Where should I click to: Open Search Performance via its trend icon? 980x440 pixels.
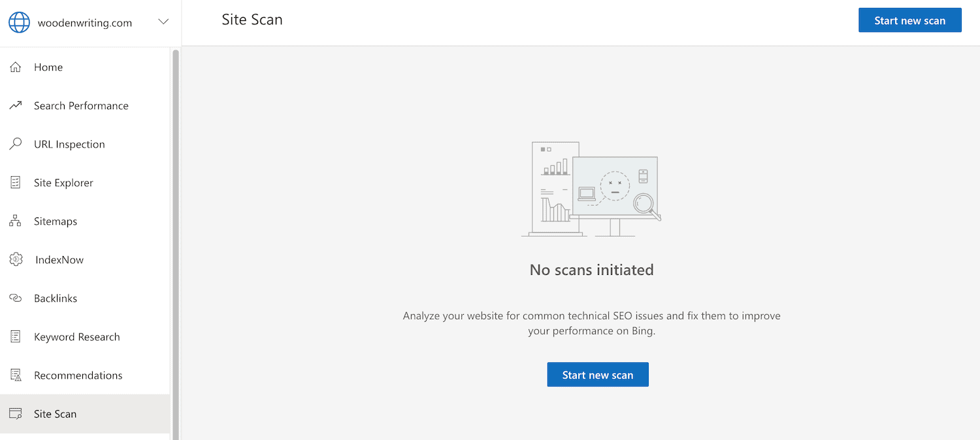tap(16, 105)
